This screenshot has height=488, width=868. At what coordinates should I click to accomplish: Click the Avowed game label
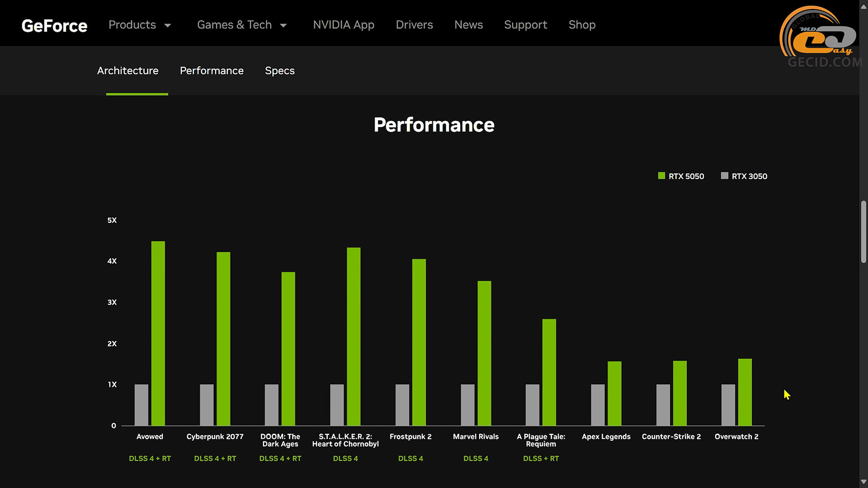pyautogui.click(x=150, y=436)
